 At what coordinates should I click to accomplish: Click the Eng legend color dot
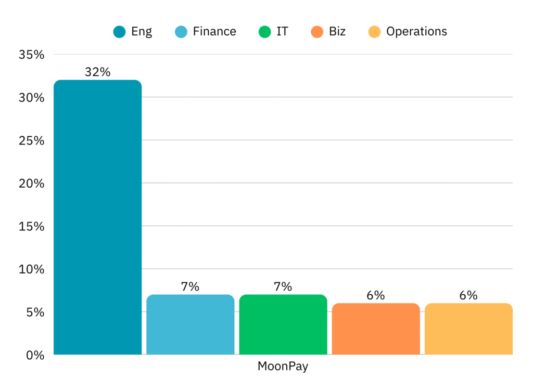(x=119, y=32)
